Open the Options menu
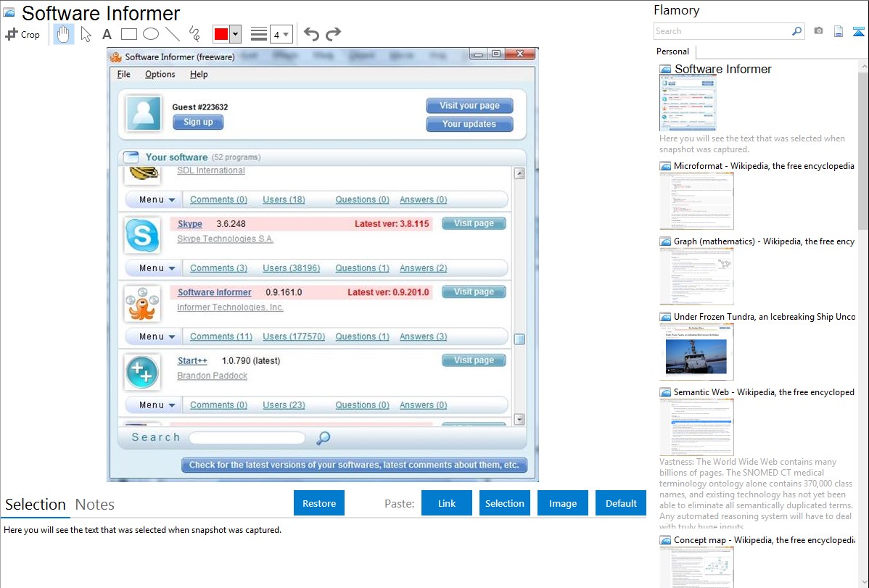This screenshot has width=869, height=588. (x=160, y=74)
